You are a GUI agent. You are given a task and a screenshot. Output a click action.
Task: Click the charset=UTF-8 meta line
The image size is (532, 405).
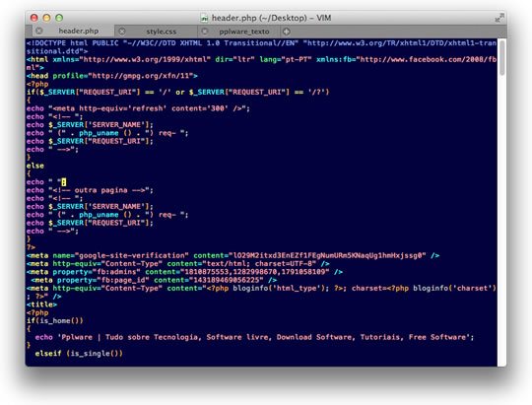click(x=177, y=263)
